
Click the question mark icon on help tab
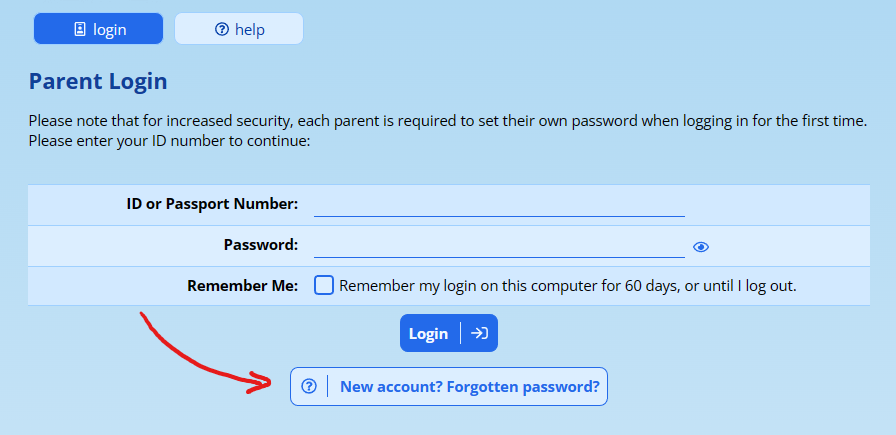click(222, 30)
